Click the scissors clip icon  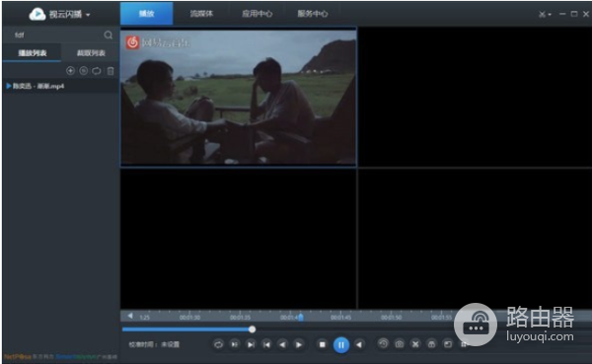[x=415, y=344]
